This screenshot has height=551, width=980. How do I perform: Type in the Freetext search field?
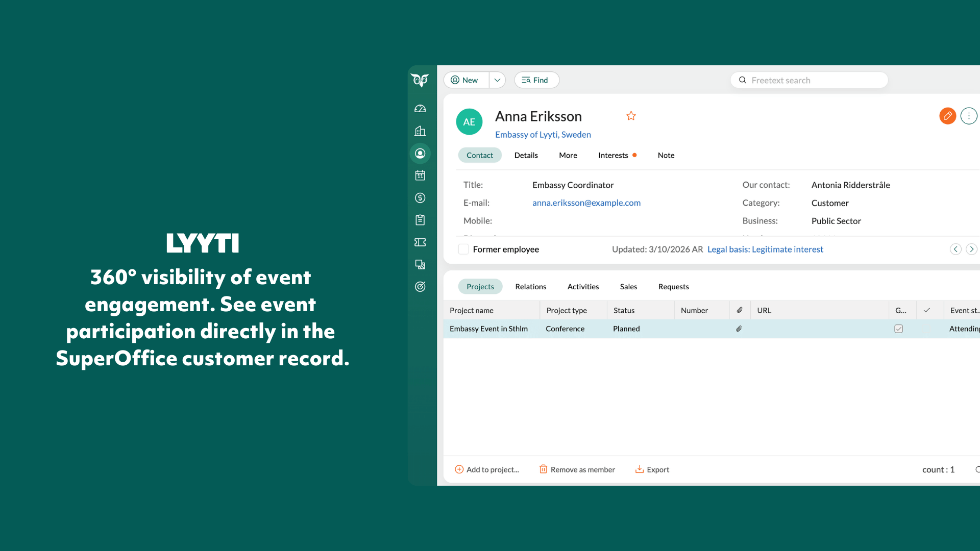coord(809,80)
